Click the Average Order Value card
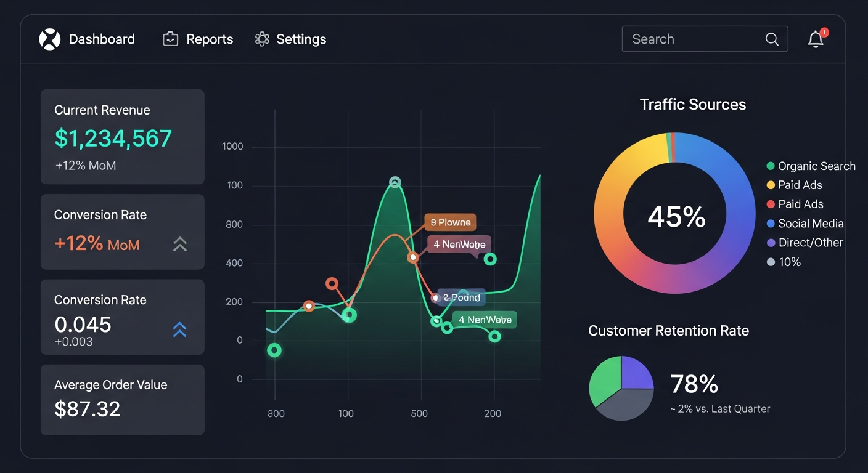This screenshot has width=868, height=473. pyautogui.click(x=122, y=399)
